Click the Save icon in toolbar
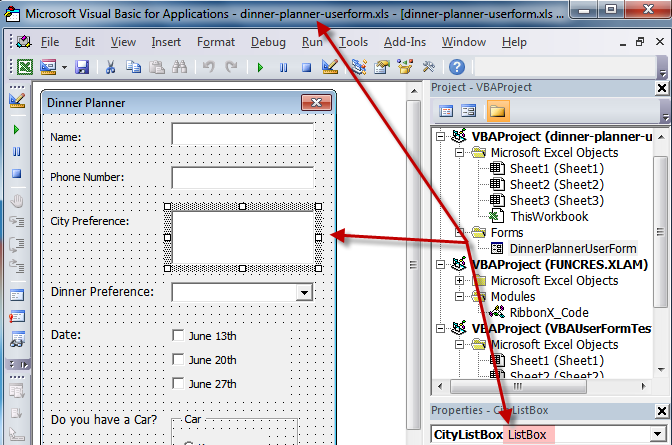Image resolution: width=672 pixels, height=445 pixels. [x=82, y=67]
